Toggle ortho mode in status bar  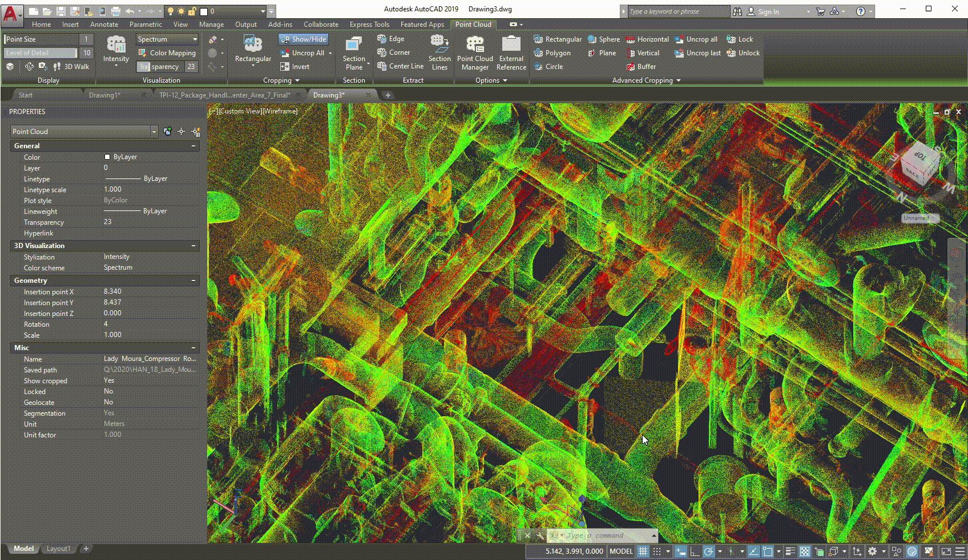695,551
